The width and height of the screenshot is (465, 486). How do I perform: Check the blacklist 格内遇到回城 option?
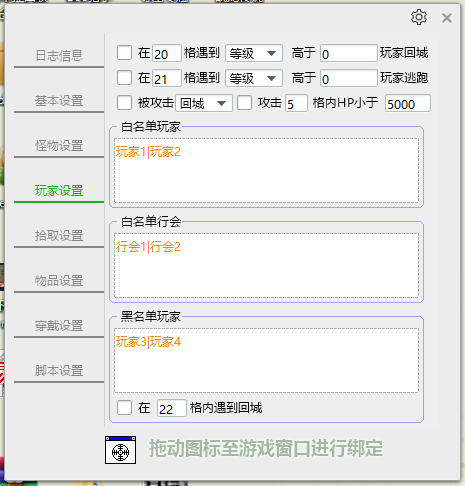124,408
